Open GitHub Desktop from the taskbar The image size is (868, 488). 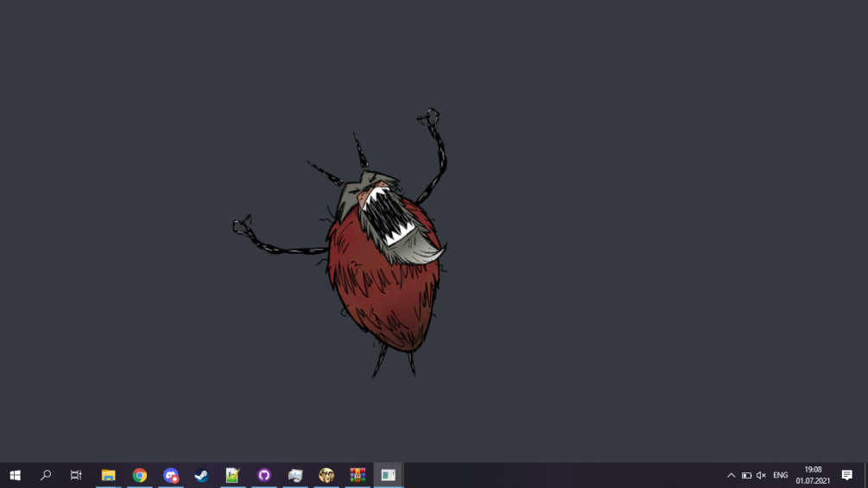(x=264, y=475)
